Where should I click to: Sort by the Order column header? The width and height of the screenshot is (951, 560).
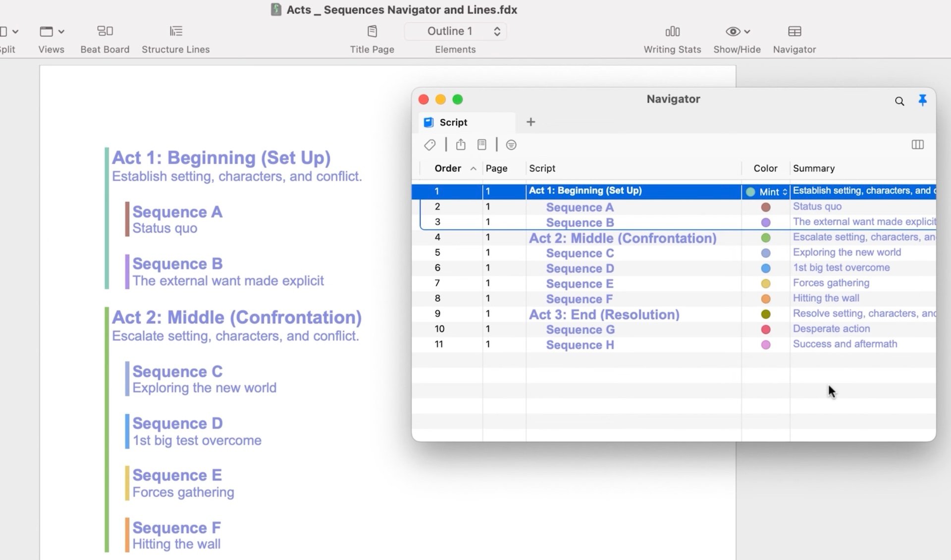[x=448, y=168]
